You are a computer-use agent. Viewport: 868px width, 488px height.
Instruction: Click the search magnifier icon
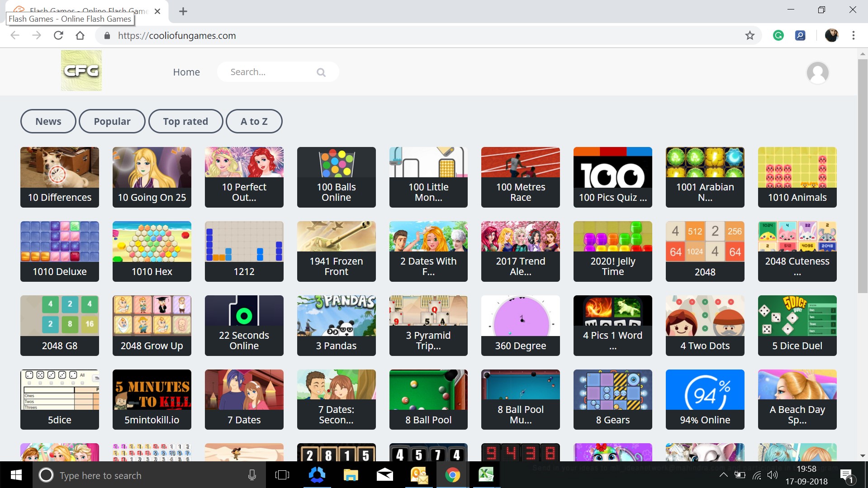(321, 72)
